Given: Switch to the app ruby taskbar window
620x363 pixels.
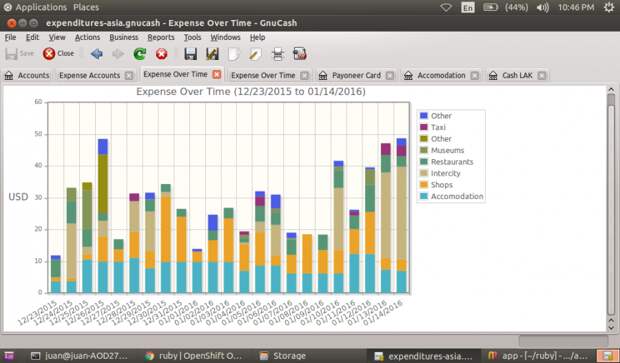Looking at the screenshot, I should (x=537, y=356).
